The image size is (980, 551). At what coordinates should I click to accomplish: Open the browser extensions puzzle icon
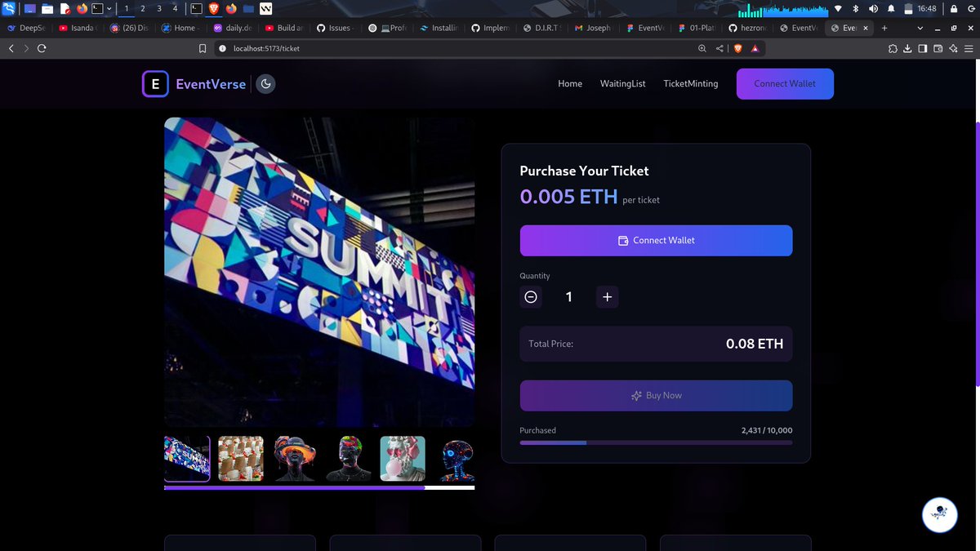893,48
